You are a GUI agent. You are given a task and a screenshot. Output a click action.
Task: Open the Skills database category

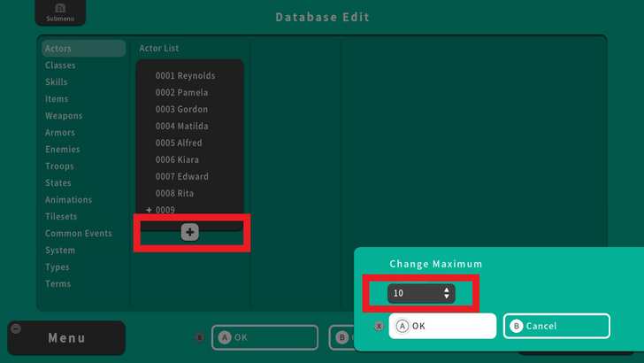click(57, 82)
